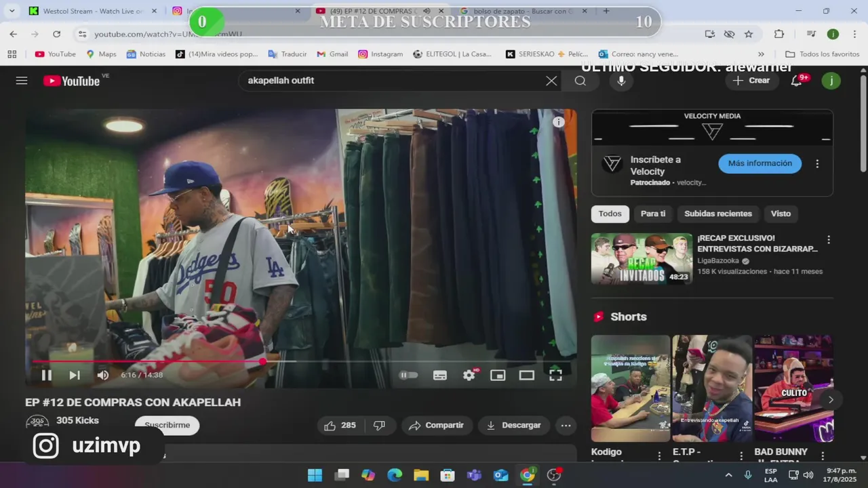Open File Explorer from taskbar
The width and height of the screenshot is (868, 488).
click(421, 475)
